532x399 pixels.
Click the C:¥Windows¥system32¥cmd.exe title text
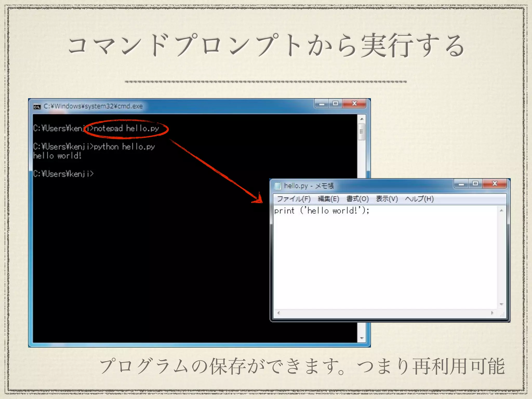(x=93, y=106)
